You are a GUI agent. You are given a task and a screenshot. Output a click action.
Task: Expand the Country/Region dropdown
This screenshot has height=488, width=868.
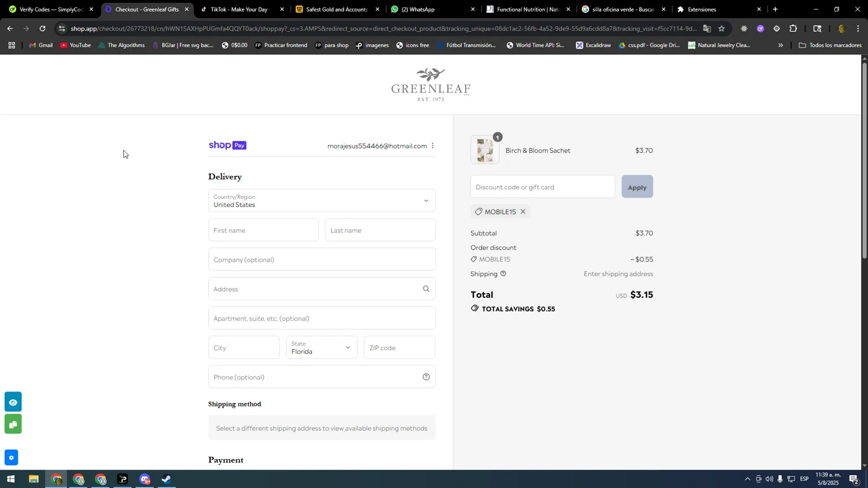322,201
